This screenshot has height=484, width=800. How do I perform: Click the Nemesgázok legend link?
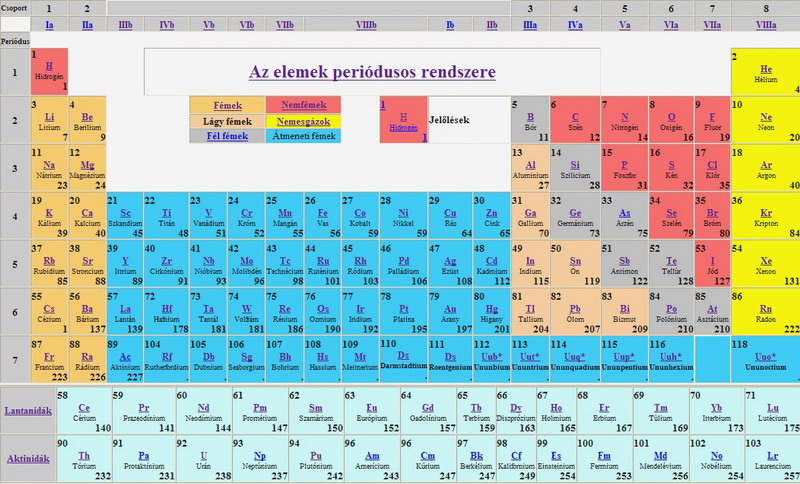(x=304, y=121)
